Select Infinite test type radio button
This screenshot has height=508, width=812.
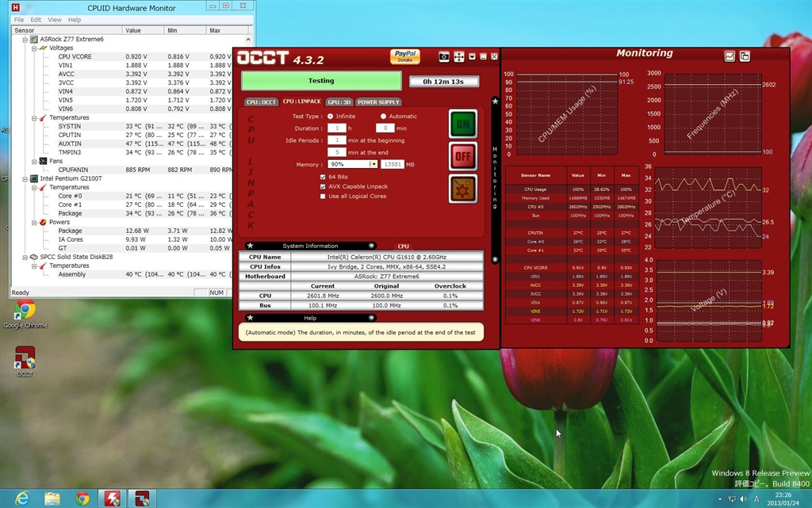(x=331, y=116)
